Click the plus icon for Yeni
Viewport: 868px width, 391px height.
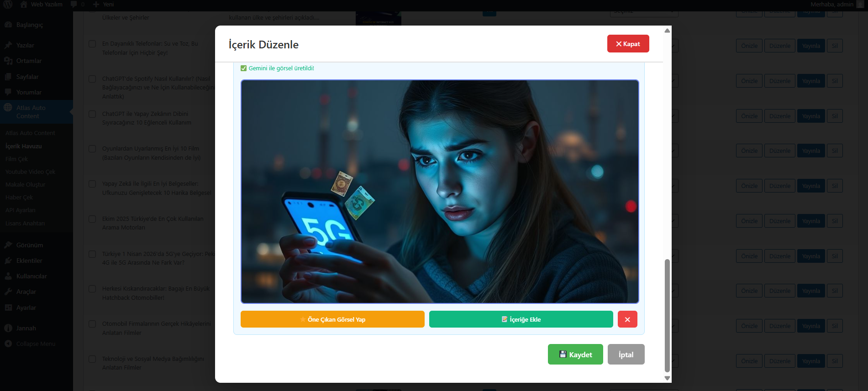point(96,5)
